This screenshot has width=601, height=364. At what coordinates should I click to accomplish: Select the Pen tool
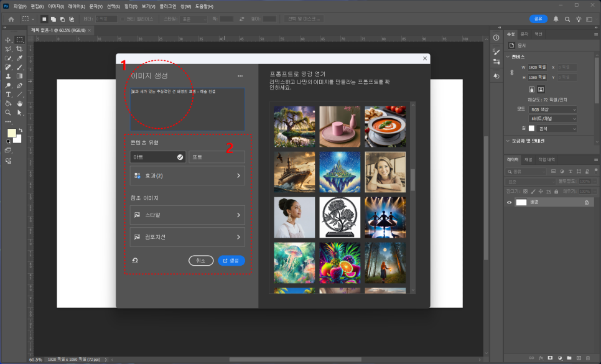[x=19, y=85]
